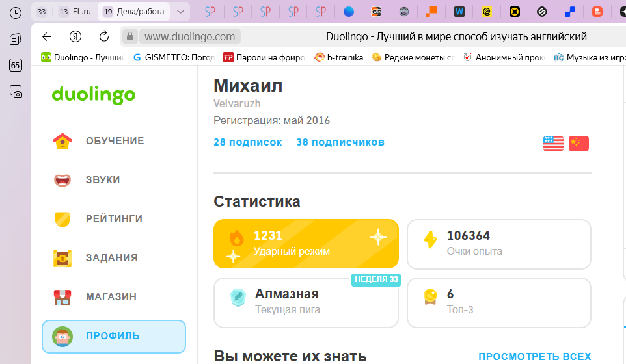Viewport: 626px width, 364px height.
Task: Click the www.duolingo.com address field
Action: (x=189, y=36)
